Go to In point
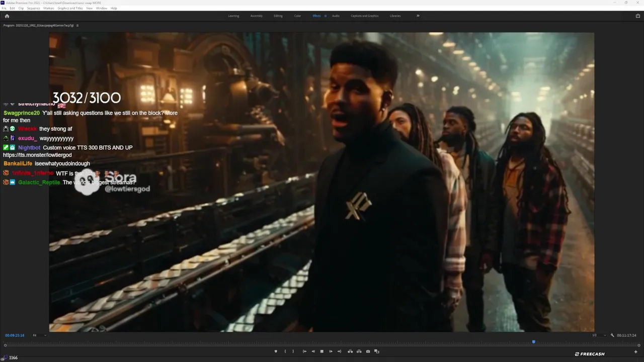The width and height of the screenshot is (644, 362). pos(304,351)
